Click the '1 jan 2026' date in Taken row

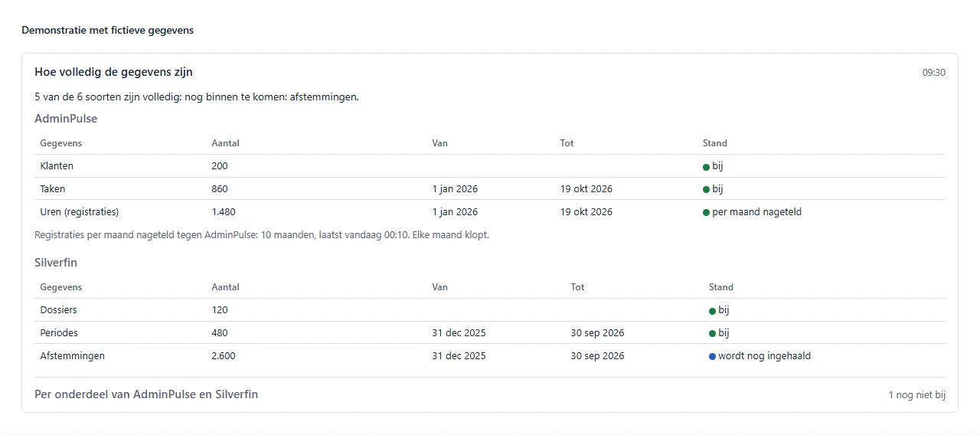pyautogui.click(x=455, y=188)
